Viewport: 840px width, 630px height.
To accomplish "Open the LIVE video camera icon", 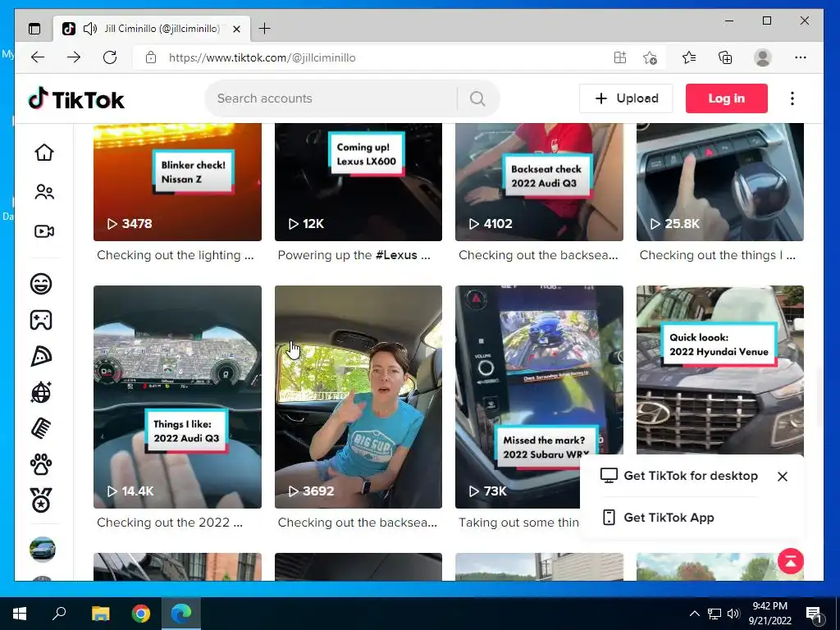I will pos(44,231).
